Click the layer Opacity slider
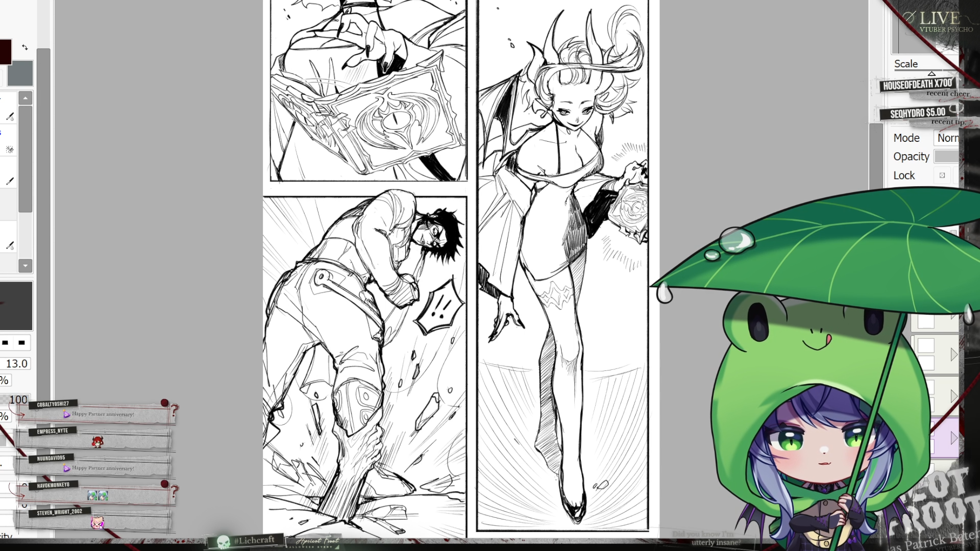Image resolution: width=980 pixels, height=551 pixels. pyautogui.click(x=946, y=157)
